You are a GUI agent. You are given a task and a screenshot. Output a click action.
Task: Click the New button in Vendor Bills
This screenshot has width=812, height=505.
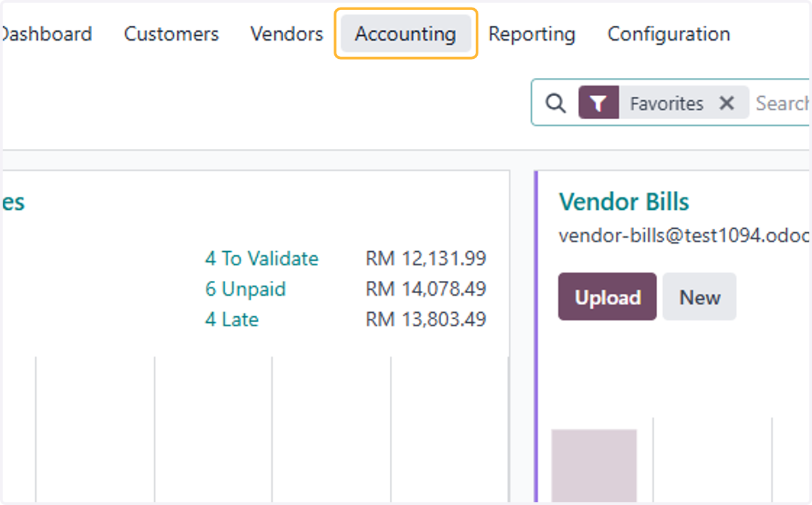coord(700,297)
